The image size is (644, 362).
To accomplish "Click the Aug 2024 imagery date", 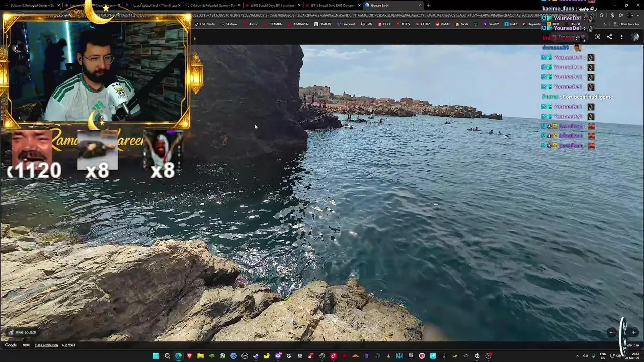I will point(68,345).
